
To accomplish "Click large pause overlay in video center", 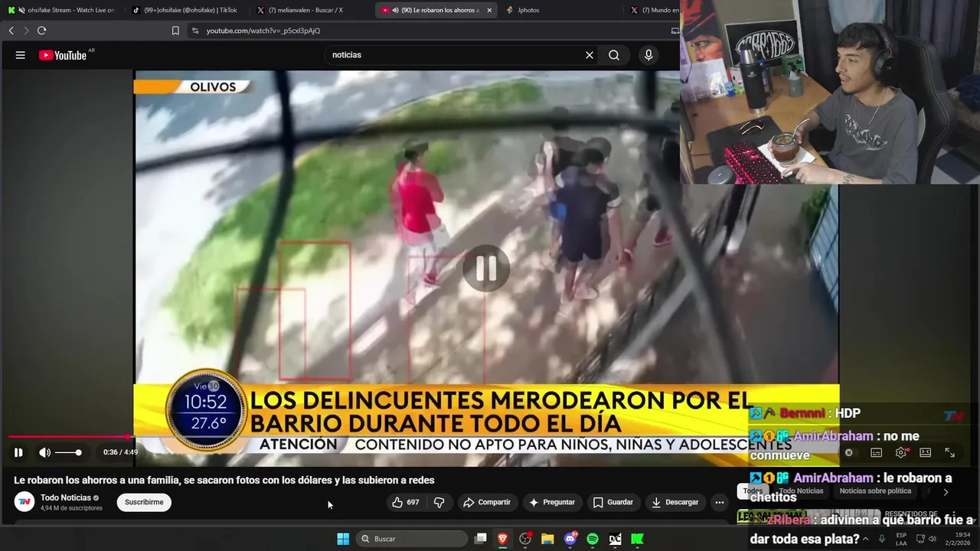I will pos(486,268).
